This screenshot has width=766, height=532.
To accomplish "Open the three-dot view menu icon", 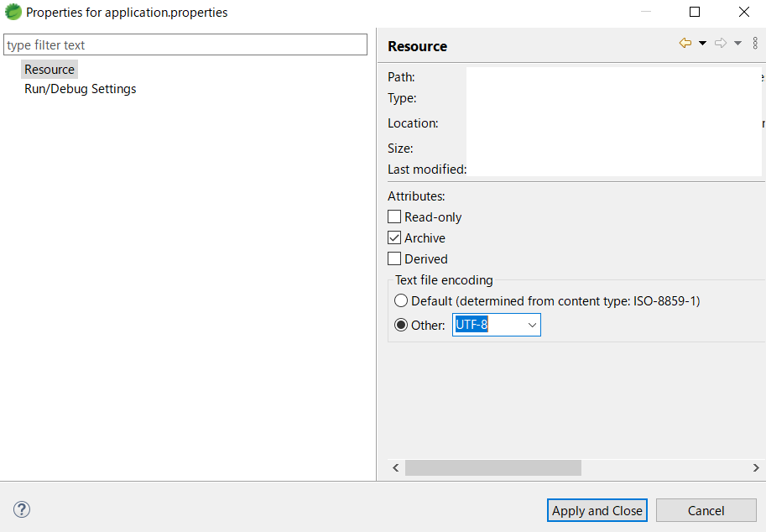I will tap(755, 44).
